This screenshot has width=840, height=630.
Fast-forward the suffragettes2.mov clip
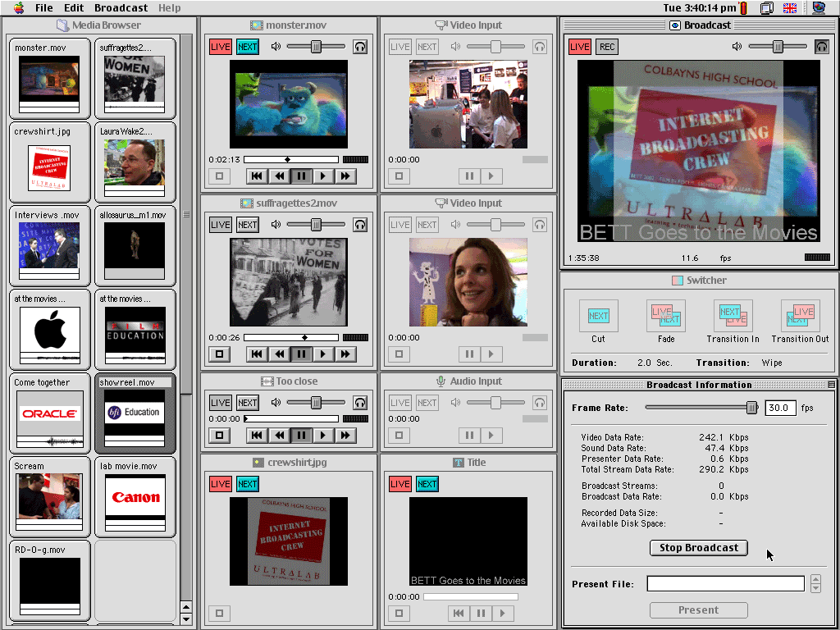tap(345, 354)
